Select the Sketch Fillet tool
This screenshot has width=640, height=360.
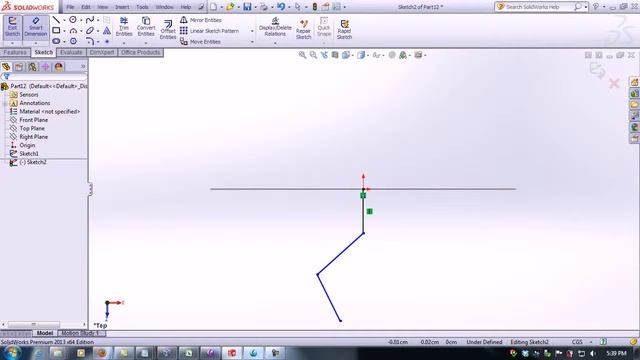click(x=90, y=41)
